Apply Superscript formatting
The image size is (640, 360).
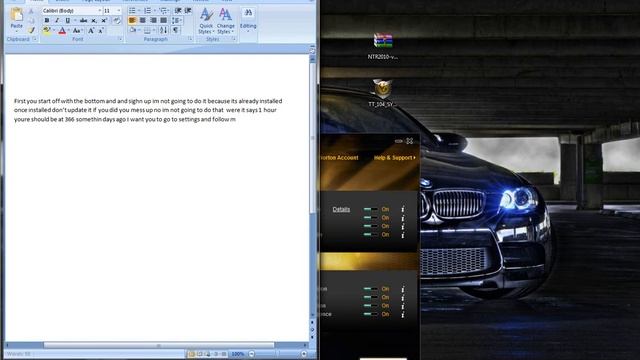coord(104,20)
